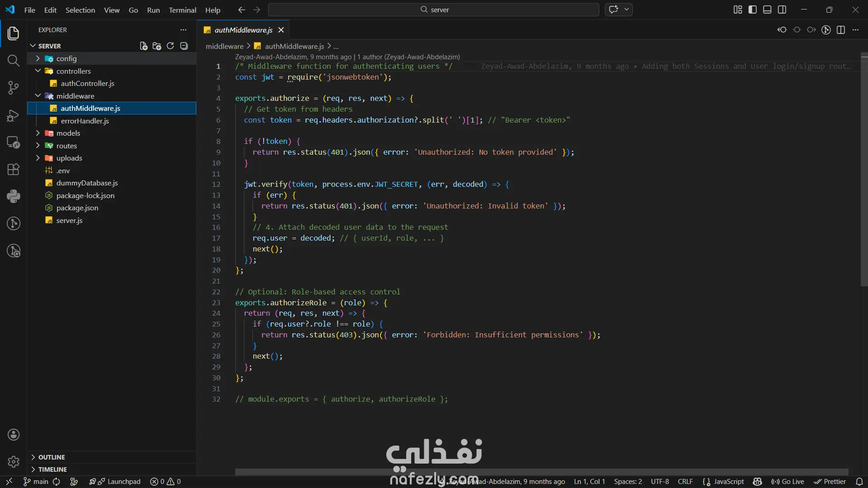Open the Run and Debug view
Viewport: 868px width, 488px height.
[x=13, y=115]
